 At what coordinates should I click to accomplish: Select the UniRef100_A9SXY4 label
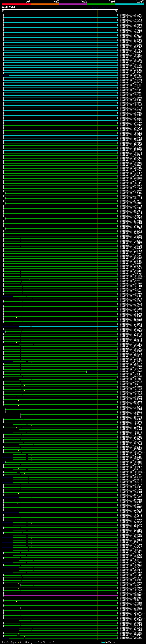[x=131, y=80]
